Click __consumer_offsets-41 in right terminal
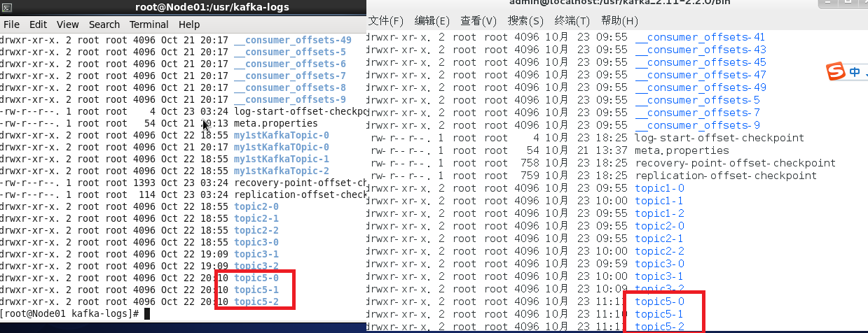 click(x=700, y=37)
